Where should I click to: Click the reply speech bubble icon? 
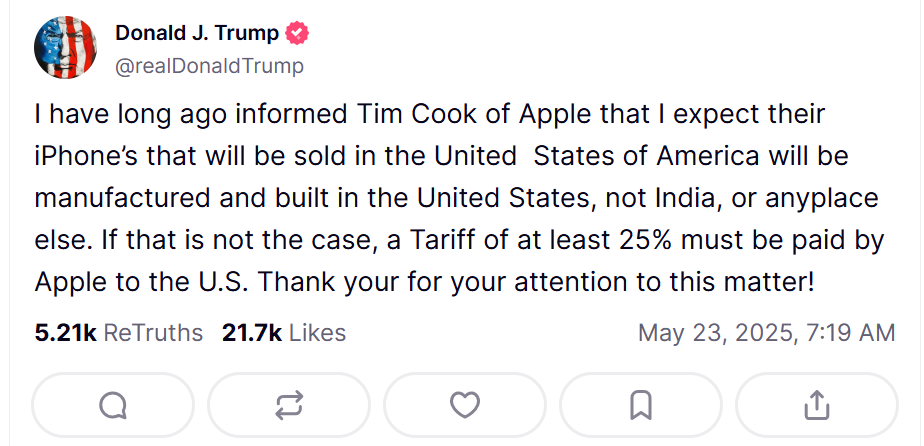[x=113, y=405]
